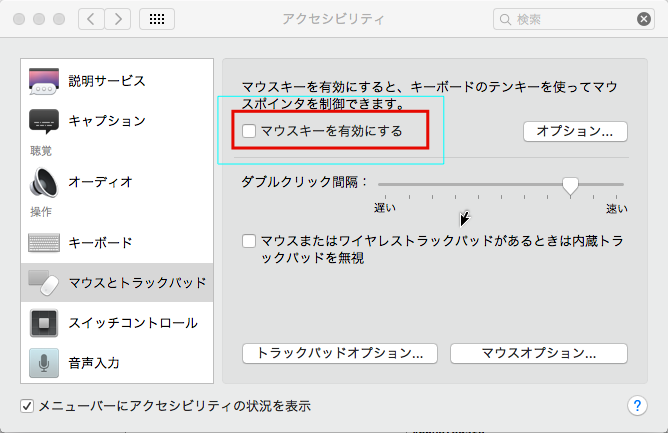Clear the search field with X icon

[644, 19]
